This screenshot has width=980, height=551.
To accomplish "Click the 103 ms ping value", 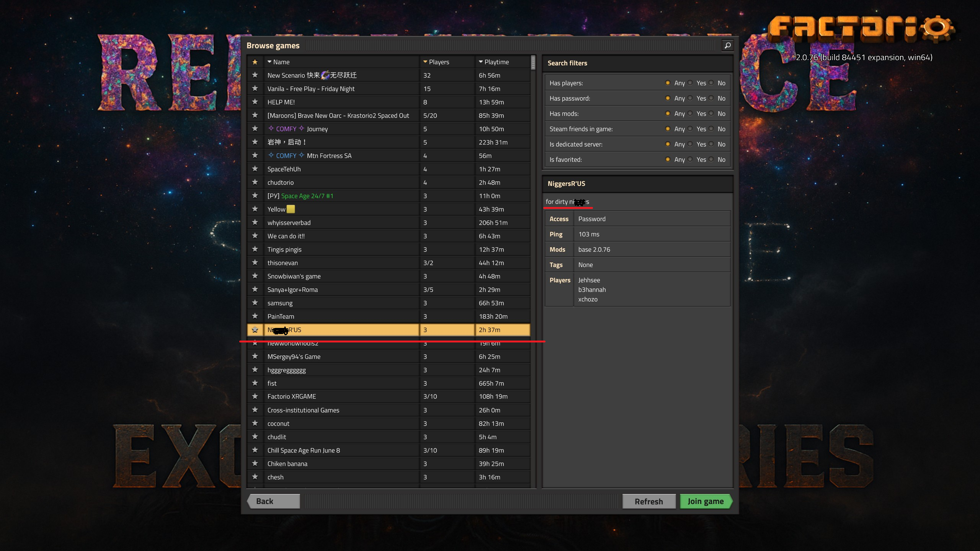I will 589,234.
